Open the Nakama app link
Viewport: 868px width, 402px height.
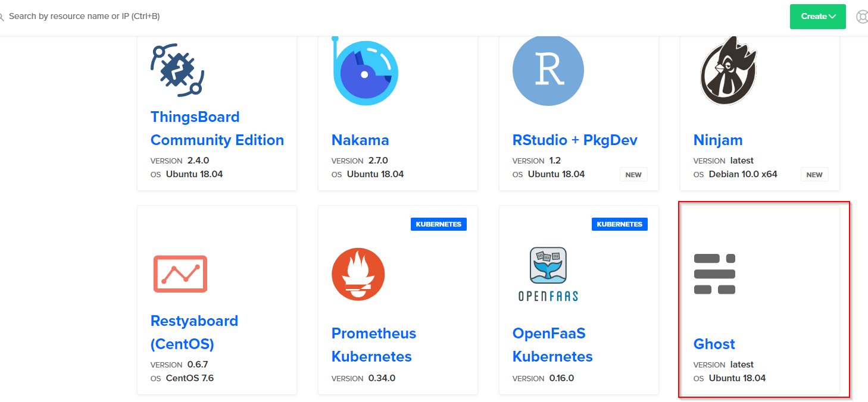click(360, 140)
